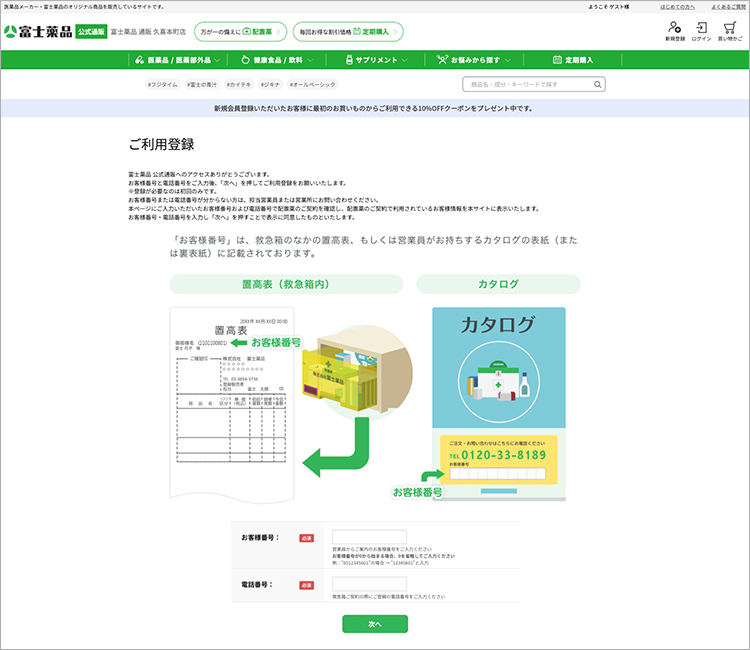Select the #富士の青汁 tag
The height and width of the screenshot is (650, 750).
pyautogui.click(x=202, y=85)
